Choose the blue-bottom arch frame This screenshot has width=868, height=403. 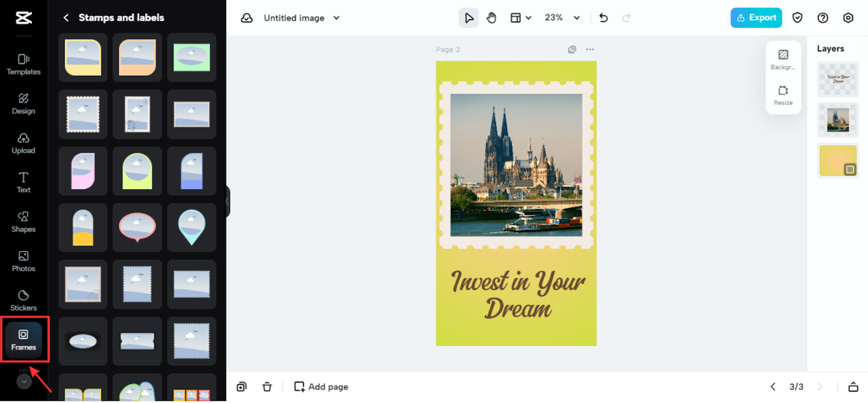coord(191,171)
